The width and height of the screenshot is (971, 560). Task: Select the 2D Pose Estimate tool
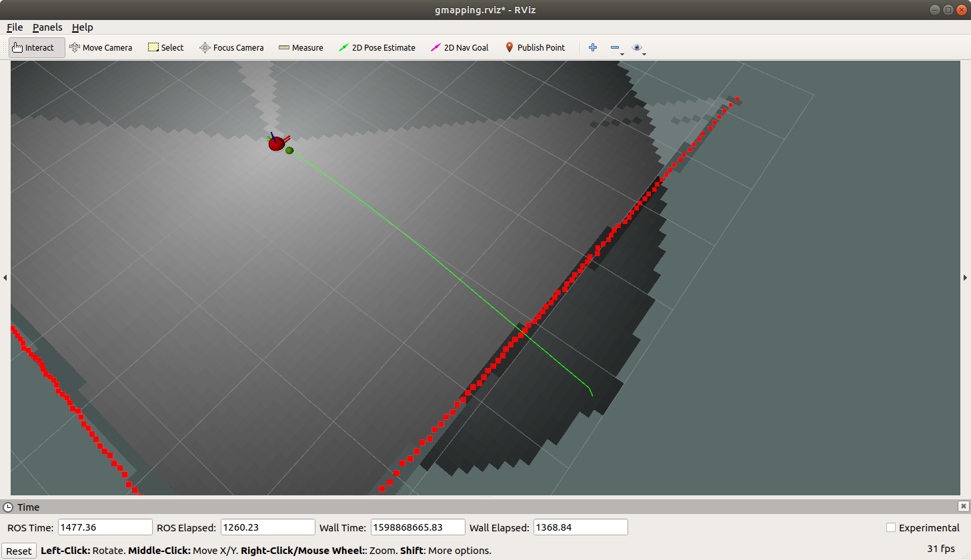[x=377, y=48]
